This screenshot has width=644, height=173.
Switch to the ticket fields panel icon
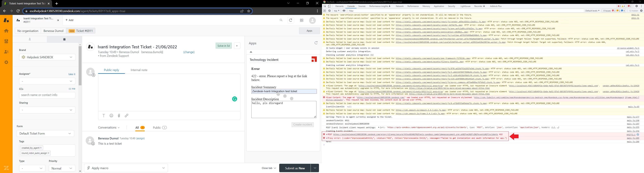(x=65, y=39)
